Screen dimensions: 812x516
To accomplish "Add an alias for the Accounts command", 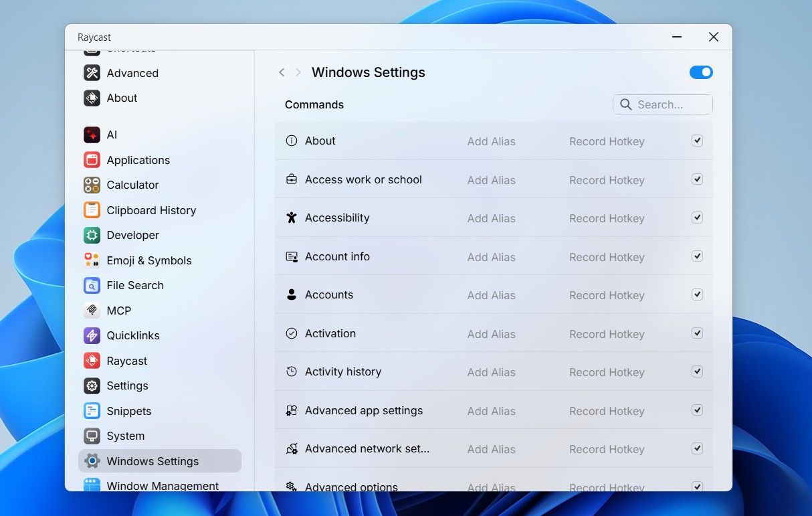I will point(492,295).
